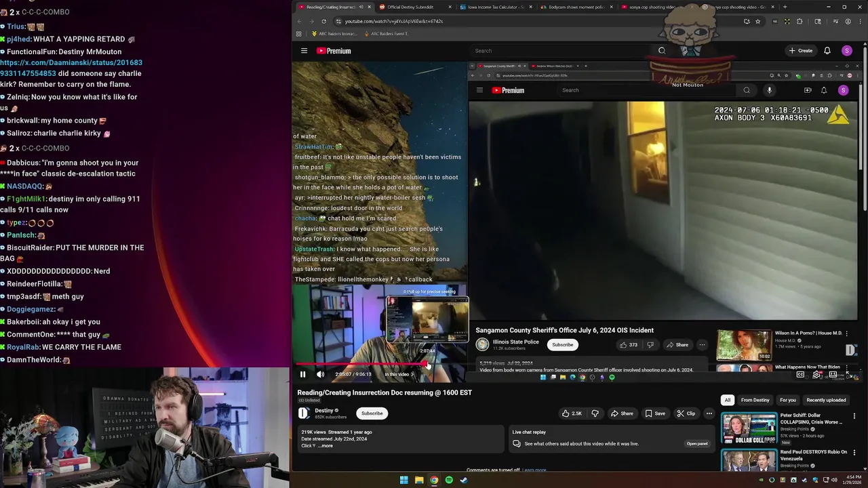Save the video to a playlist
The image size is (868, 488).
pyautogui.click(x=655, y=413)
